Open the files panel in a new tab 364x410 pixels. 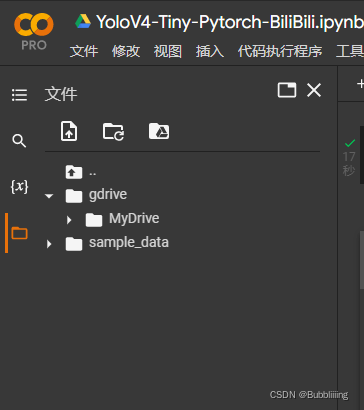click(x=287, y=90)
